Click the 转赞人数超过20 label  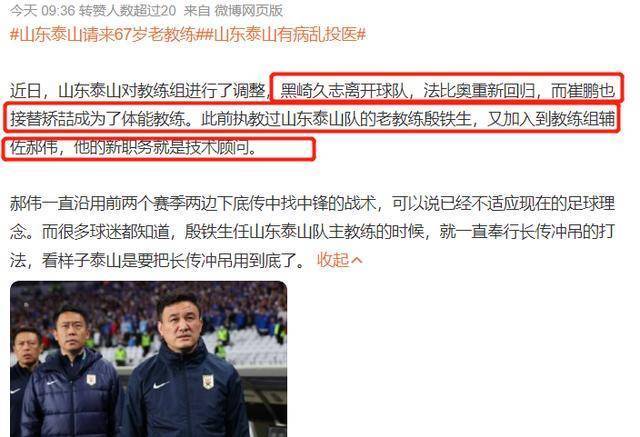[x=127, y=10]
